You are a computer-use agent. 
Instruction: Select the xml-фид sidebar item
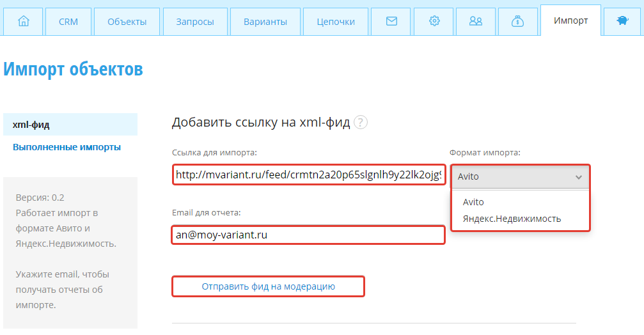tap(70, 125)
